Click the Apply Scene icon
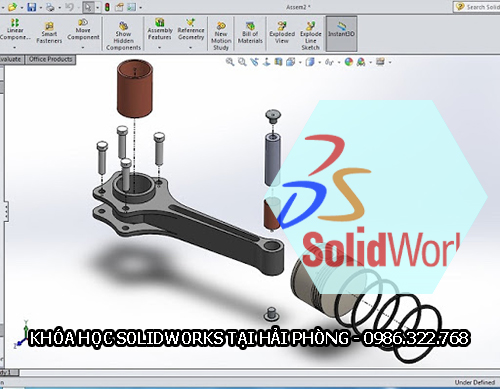 click(361, 62)
